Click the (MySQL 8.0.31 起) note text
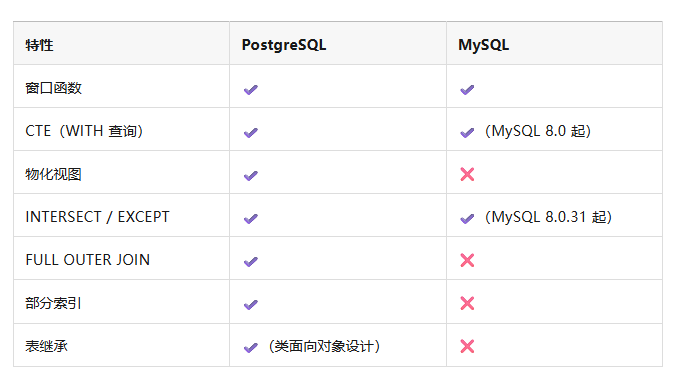The width and height of the screenshot is (680, 392). point(548,217)
